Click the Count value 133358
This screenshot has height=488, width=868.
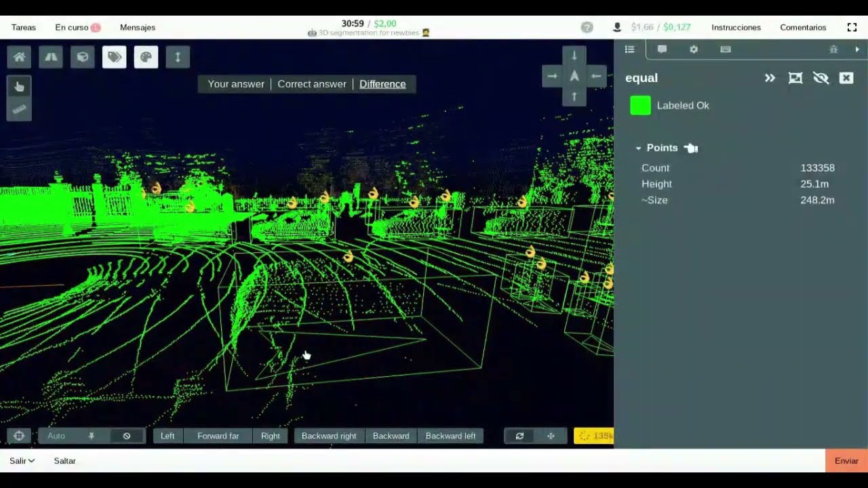[x=817, y=168]
